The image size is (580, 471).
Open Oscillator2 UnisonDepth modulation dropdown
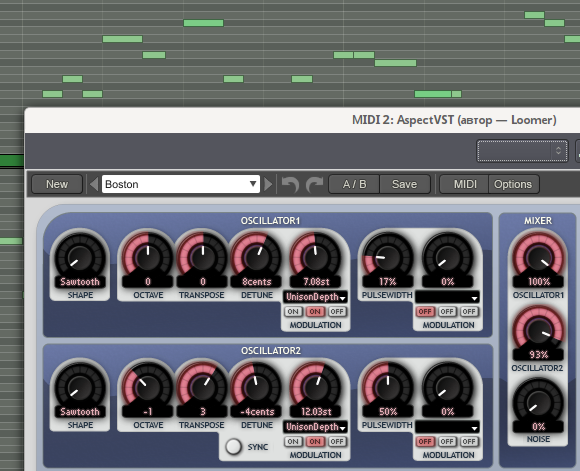(316, 427)
